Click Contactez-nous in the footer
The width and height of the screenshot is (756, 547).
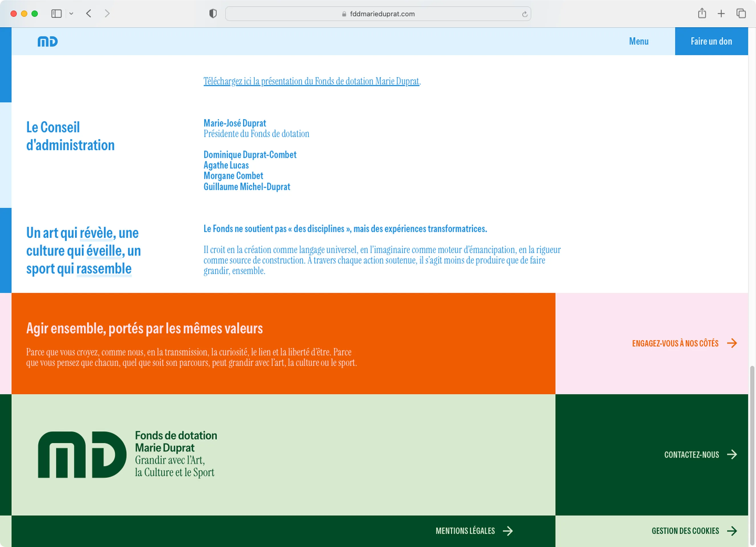(691, 455)
